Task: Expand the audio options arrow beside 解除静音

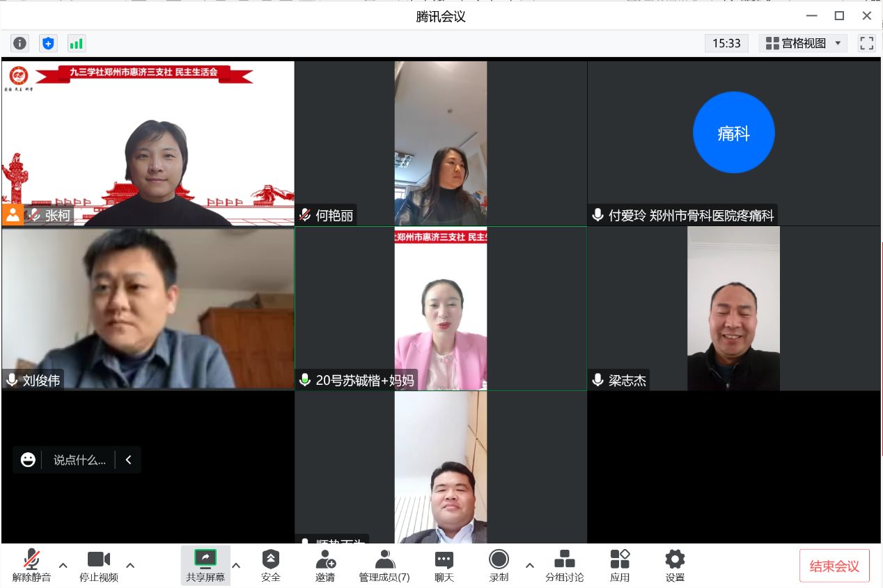Action: (x=63, y=564)
